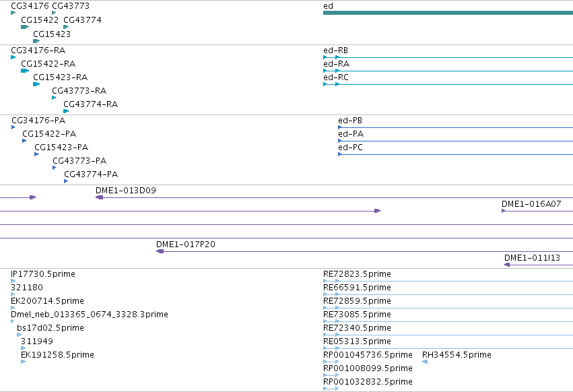Click the CG34176 gene arrow glyph
Viewport: 573px width, 392px height.
click(13, 13)
